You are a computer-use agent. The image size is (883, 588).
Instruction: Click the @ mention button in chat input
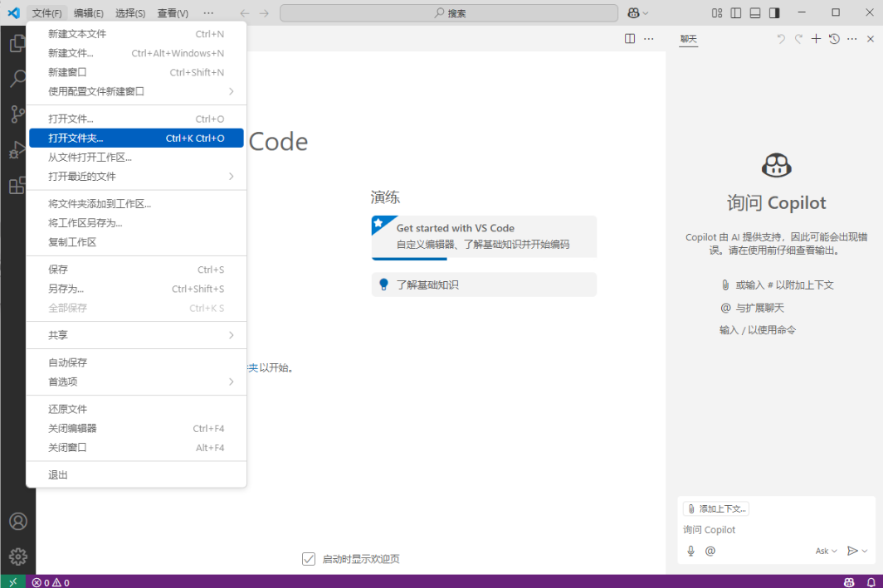pyautogui.click(x=710, y=551)
